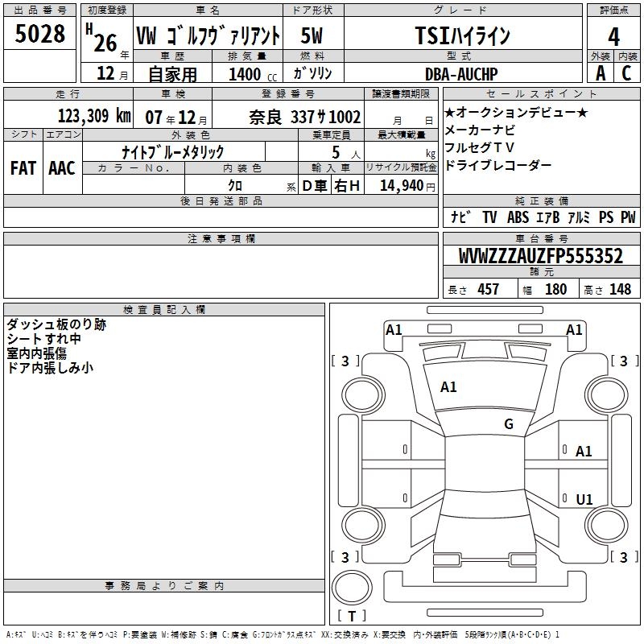Select the air conditioner value AAC
Image resolution: width=644 pixels, height=644 pixels.
pyautogui.click(x=62, y=168)
